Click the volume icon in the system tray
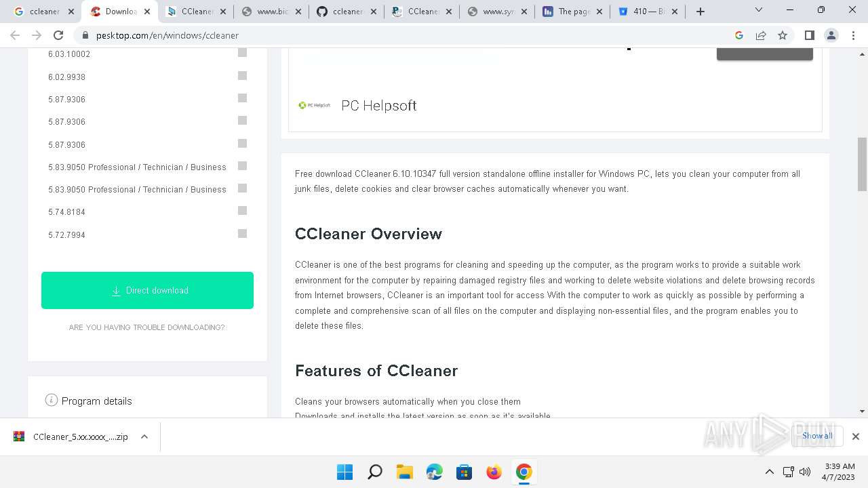The image size is (868, 488). (805, 472)
